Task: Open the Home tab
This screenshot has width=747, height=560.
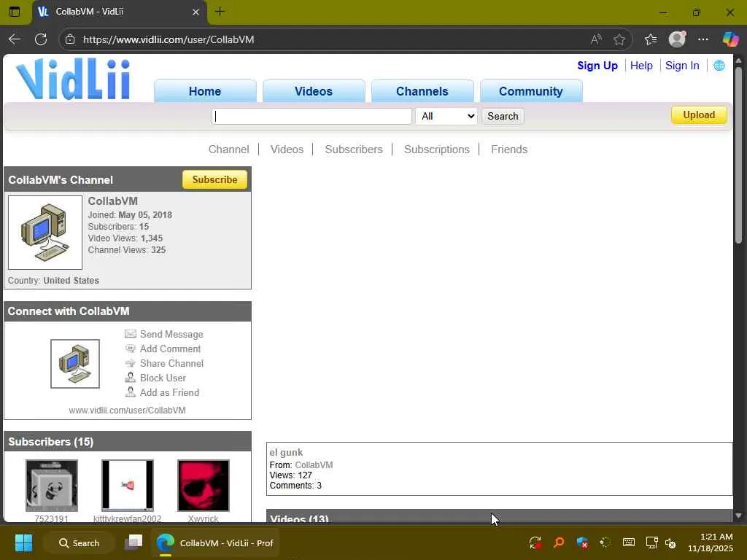Action: tap(205, 91)
